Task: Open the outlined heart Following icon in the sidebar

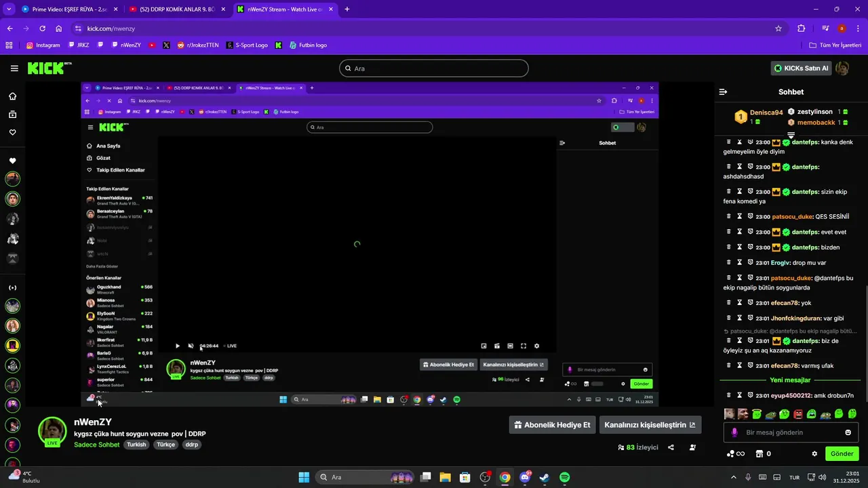Action: coord(12,133)
